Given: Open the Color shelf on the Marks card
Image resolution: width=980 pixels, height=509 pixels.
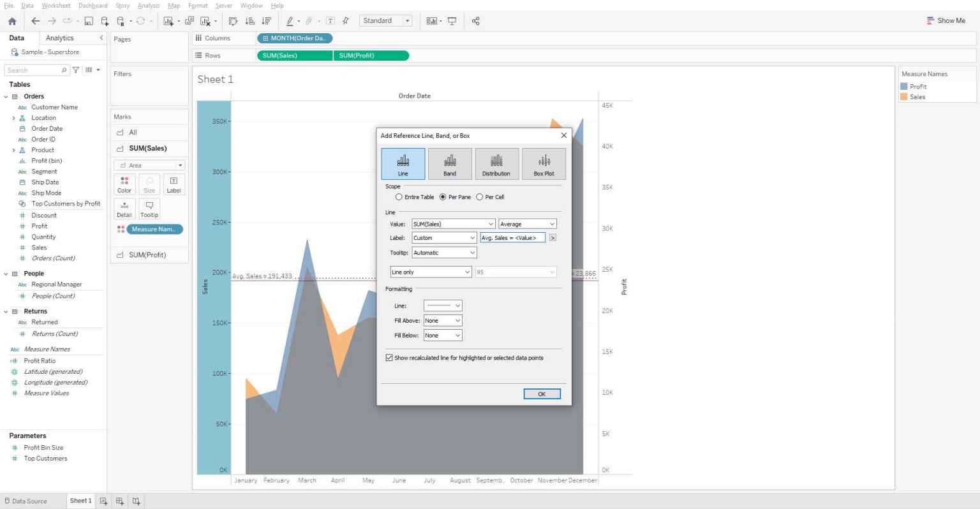Looking at the screenshot, I should (124, 184).
